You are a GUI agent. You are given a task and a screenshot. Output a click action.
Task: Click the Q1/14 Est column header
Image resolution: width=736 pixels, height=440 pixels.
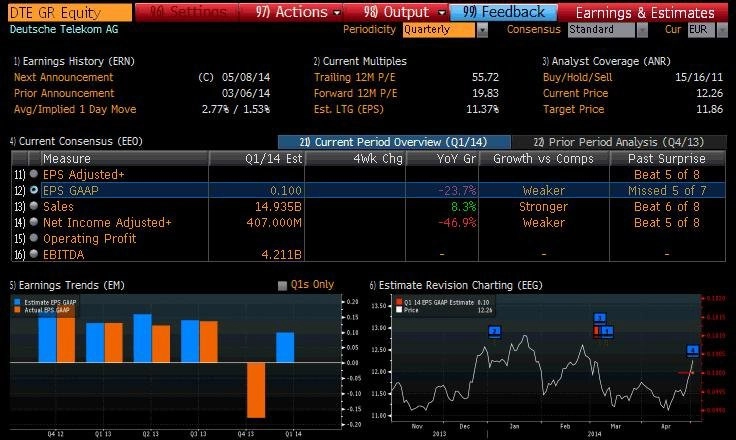257,159
